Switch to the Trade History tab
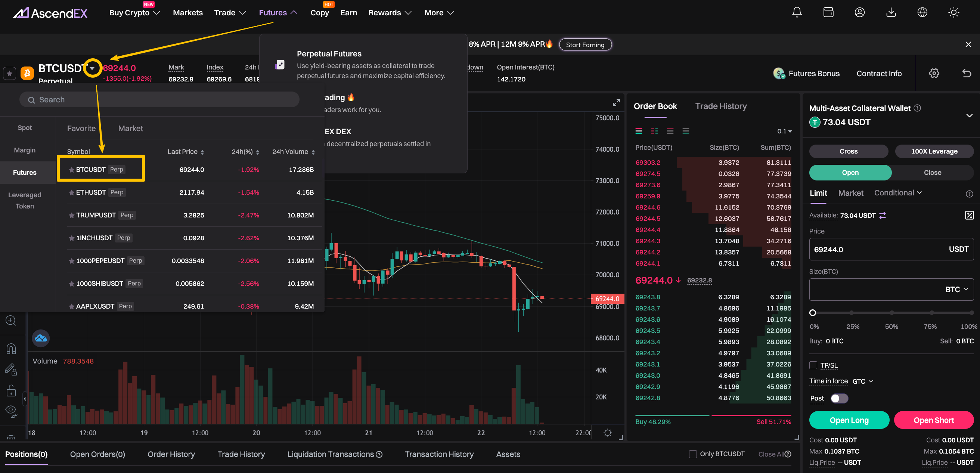 click(720, 106)
